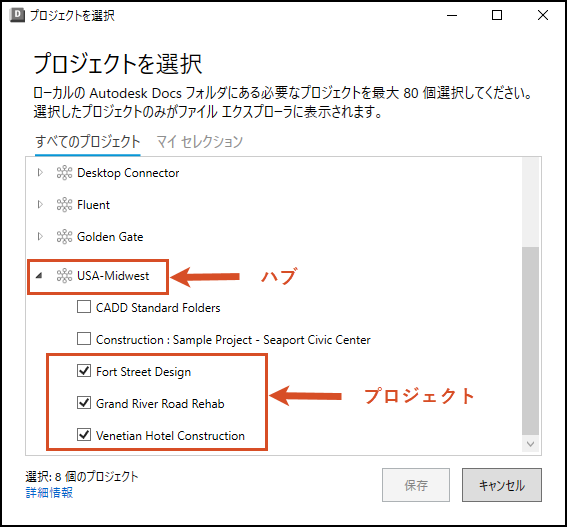Viewport: 567px width, 527px height.
Task: Check Construction : Sample Project checkbox
Action: click(84, 339)
